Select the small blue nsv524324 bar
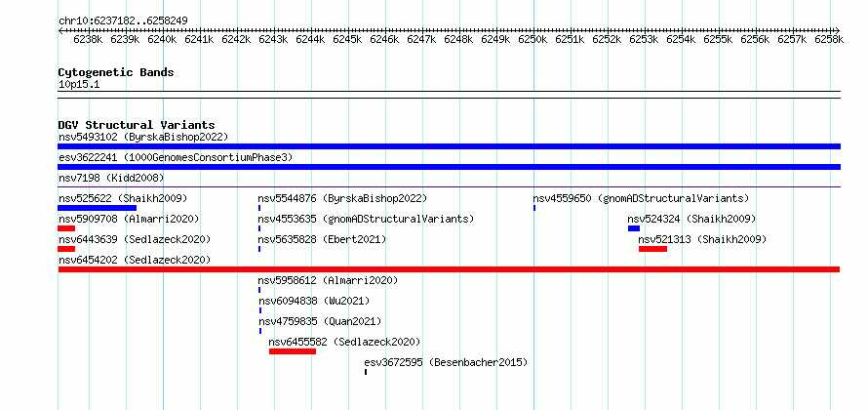868x410 pixels. click(634, 228)
